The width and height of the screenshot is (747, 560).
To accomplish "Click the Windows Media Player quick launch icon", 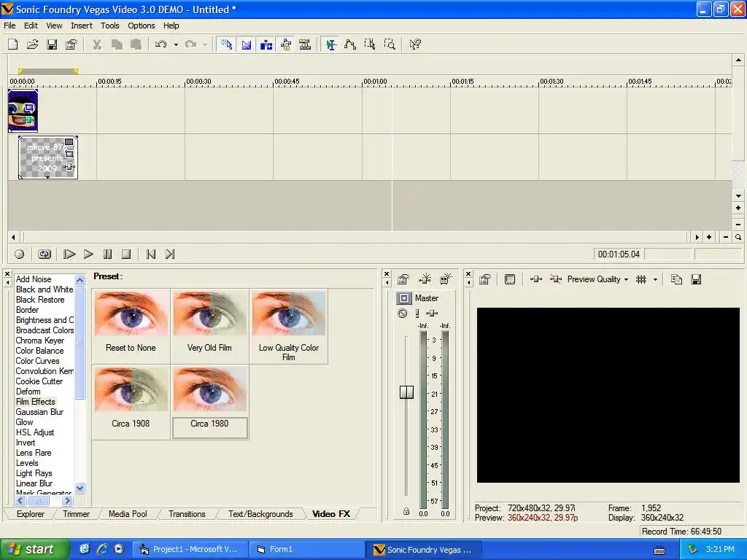I will (119, 549).
